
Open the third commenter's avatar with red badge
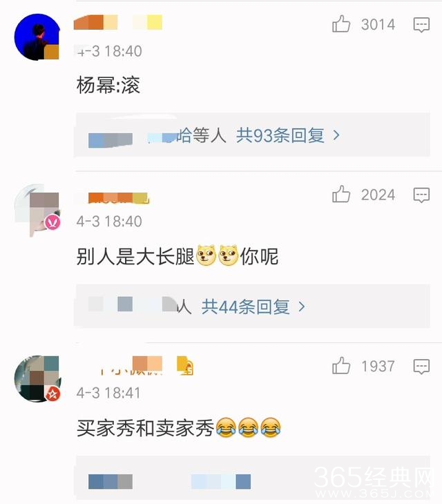pos(37,378)
